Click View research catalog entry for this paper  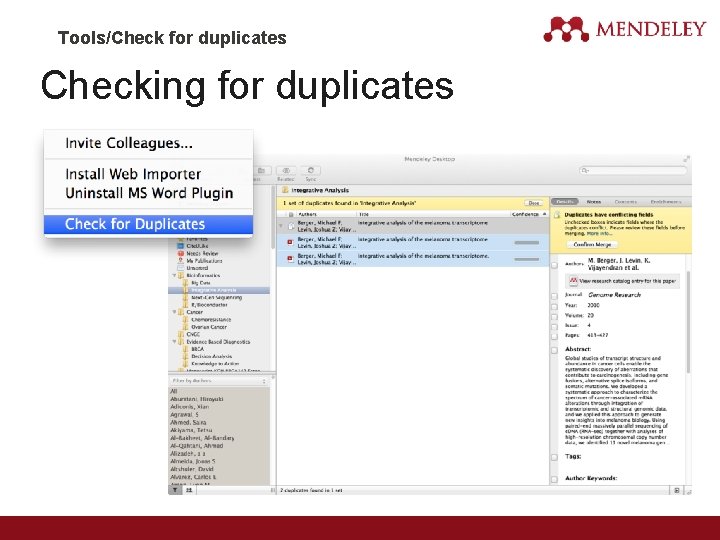[x=622, y=281]
